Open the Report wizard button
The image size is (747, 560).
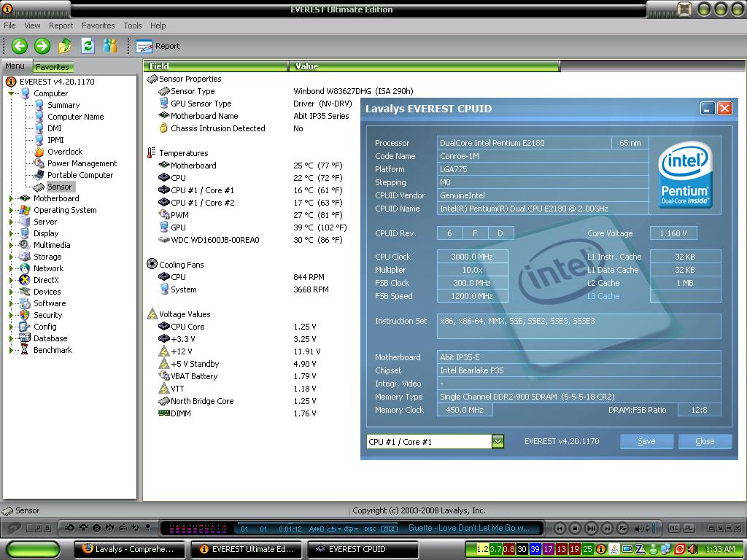coord(158,46)
